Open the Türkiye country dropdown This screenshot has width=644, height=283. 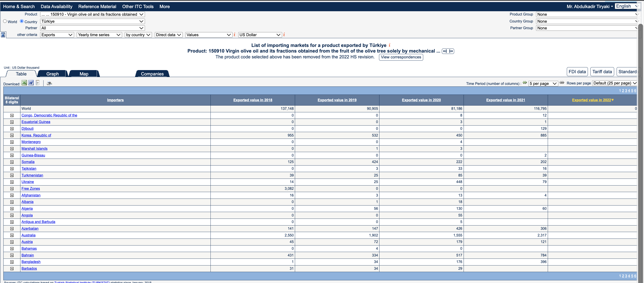click(x=92, y=22)
